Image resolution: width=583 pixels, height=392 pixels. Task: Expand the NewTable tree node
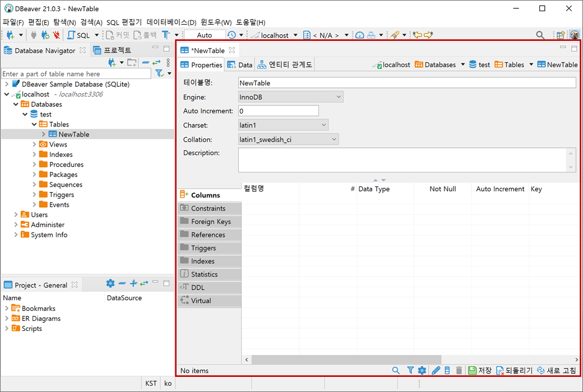click(44, 134)
